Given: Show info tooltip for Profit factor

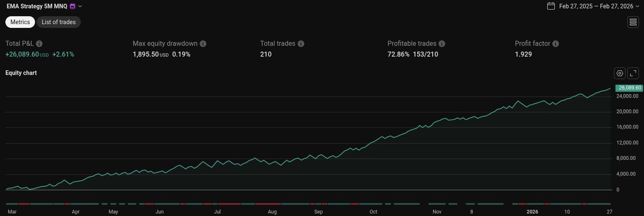Looking at the screenshot, I should 555,44.
